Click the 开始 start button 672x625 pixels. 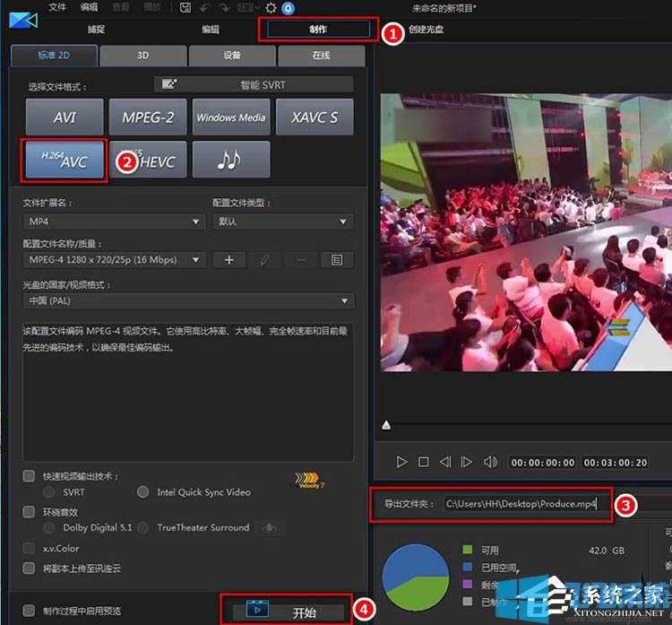(x=288, y=612)
